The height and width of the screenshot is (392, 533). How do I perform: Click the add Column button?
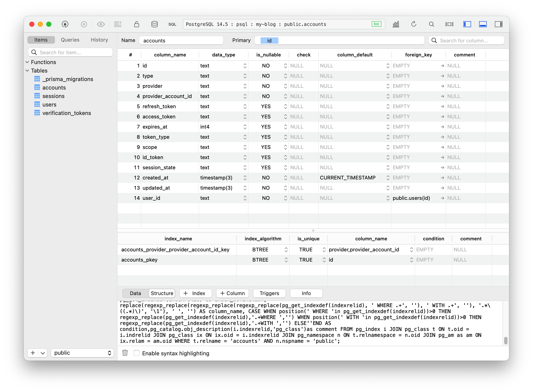pyautogui.click(x=232, y=293)
